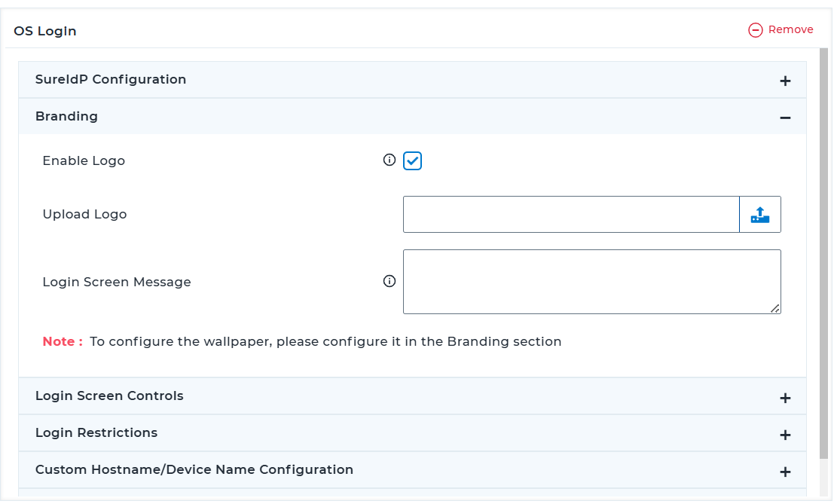Click the red Remove link text
This screenshot has width=834, height=504.
(x=790, y=30)
